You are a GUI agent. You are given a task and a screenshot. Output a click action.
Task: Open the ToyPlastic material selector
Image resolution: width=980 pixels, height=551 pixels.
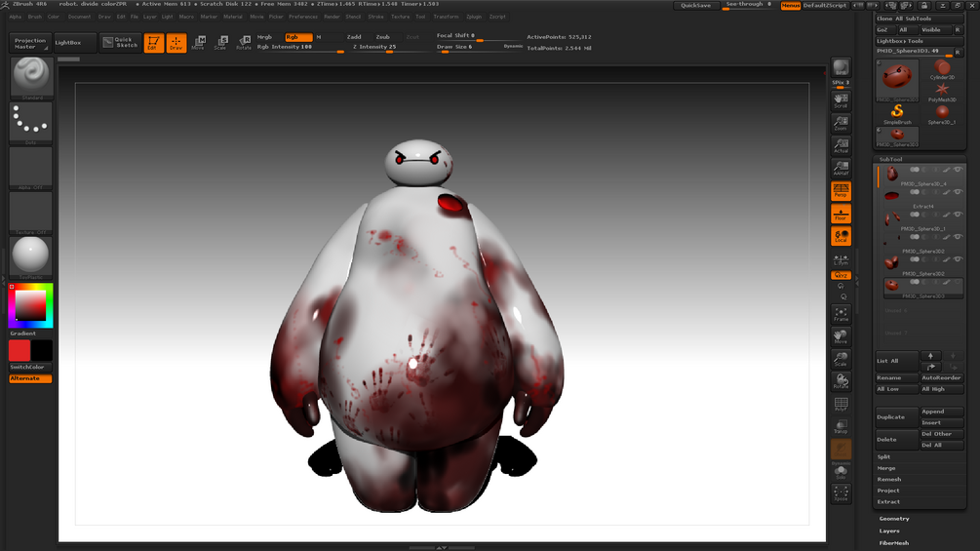31,257
